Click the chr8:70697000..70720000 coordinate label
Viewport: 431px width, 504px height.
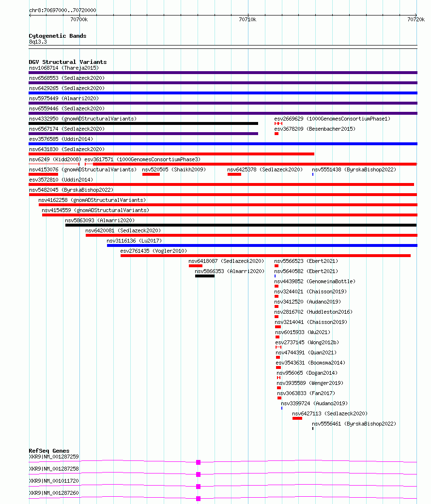pyautogui.click(x=62, y=10)
